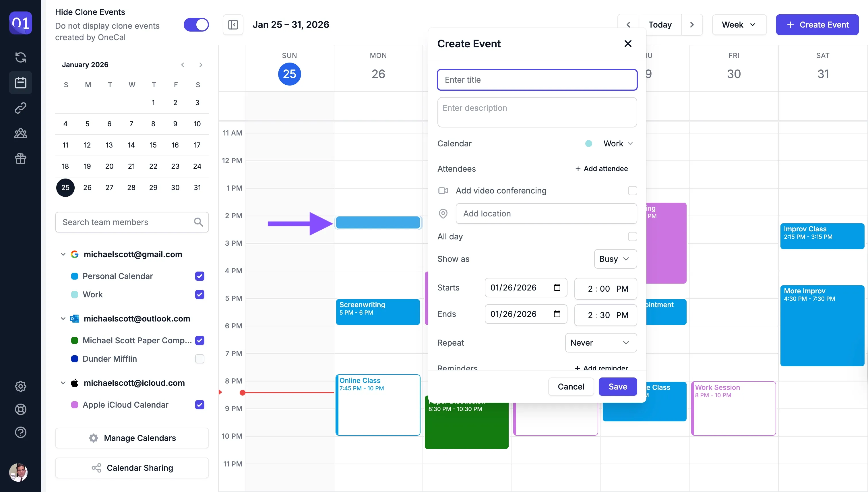
Task: Select the calendar icon in the left sidebar
Action: [x=21, y=83]
